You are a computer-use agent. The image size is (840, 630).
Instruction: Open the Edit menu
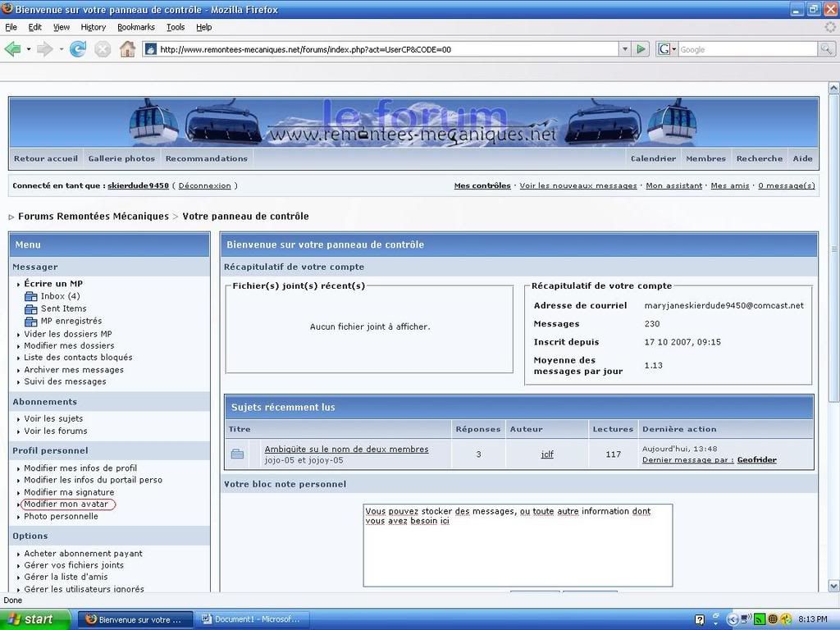pyautogui.click(x=34, y=27)
